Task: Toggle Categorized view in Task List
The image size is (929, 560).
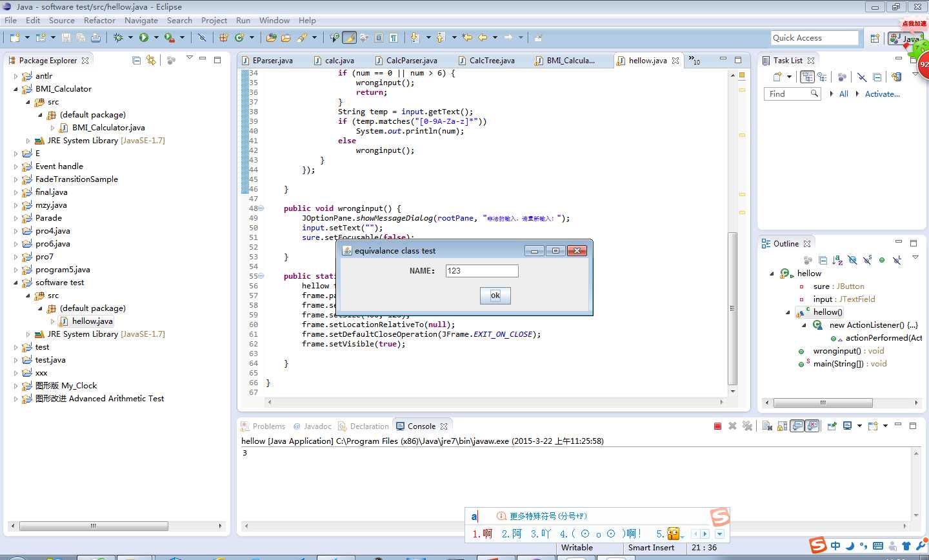Action: click(807, 77)
